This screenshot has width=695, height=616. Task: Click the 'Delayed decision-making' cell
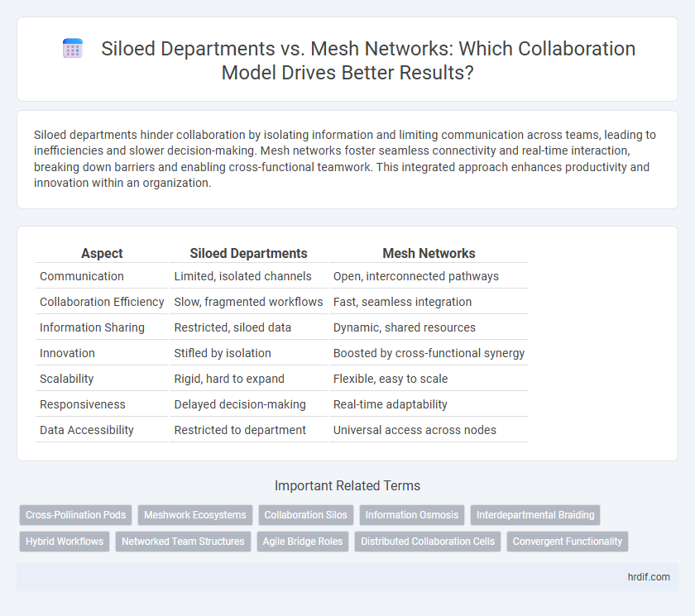(x=249, y=404)
